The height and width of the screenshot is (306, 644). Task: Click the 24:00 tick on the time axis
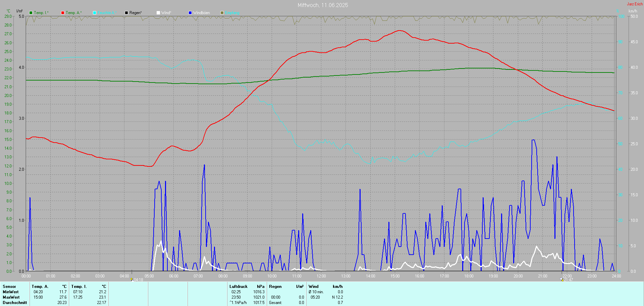click(616, 276)
